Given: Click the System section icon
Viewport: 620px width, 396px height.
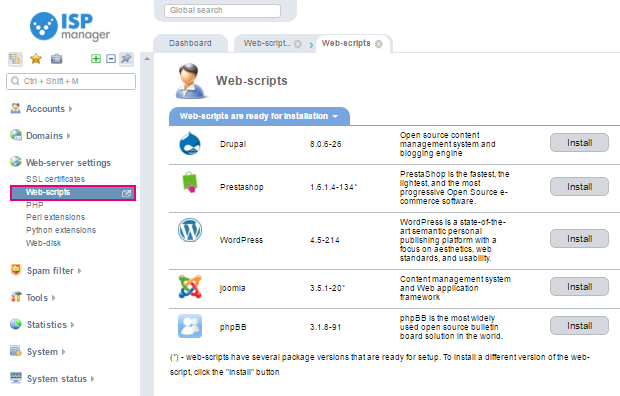Looking at the screenshot, I should [16, 351].
